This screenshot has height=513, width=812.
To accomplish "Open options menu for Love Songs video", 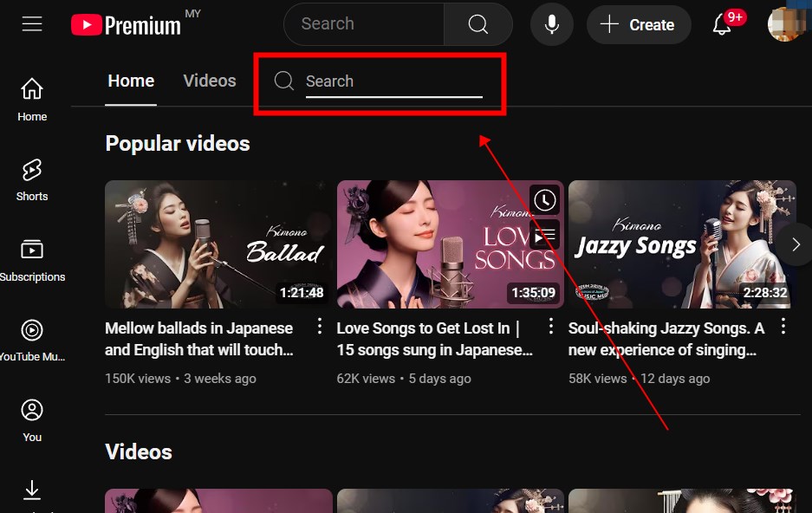I will (551, 327).
